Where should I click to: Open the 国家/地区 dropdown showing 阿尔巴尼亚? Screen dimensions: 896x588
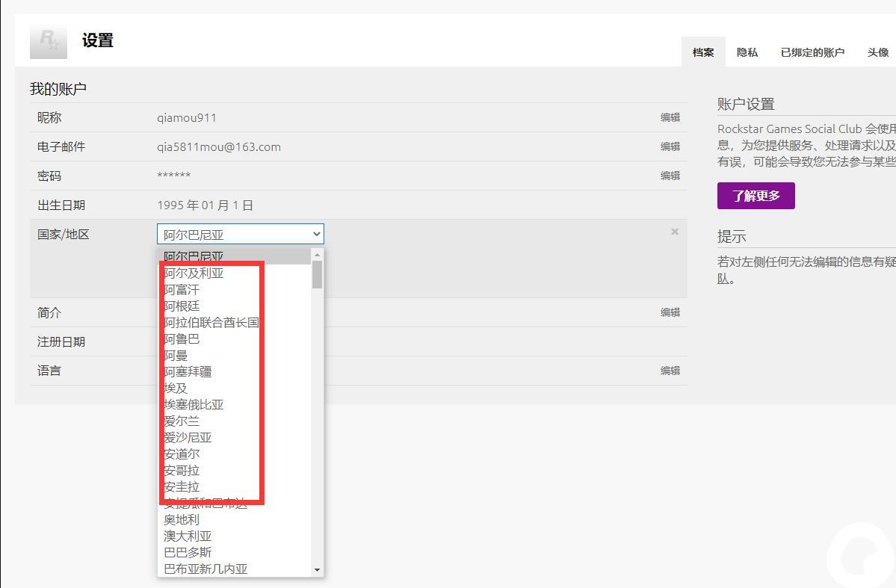[241, 235]
